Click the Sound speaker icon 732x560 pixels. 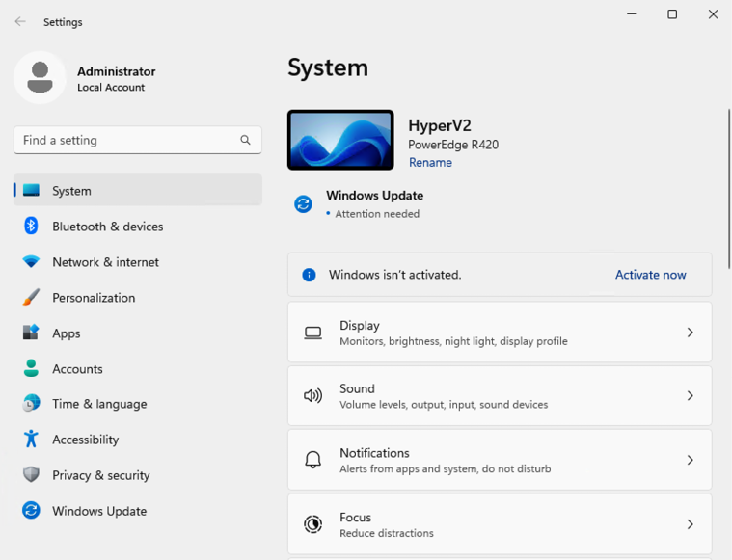tap(312, 396)
